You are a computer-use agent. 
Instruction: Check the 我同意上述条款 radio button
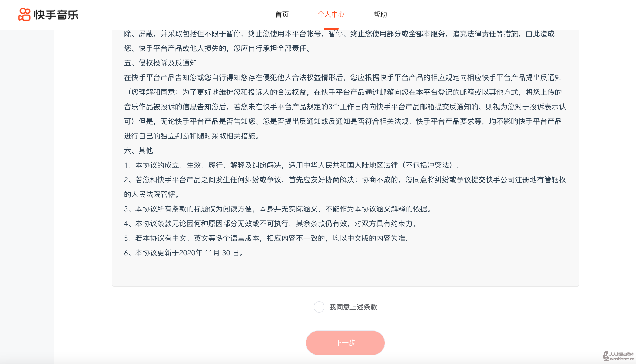pos(319,307)
